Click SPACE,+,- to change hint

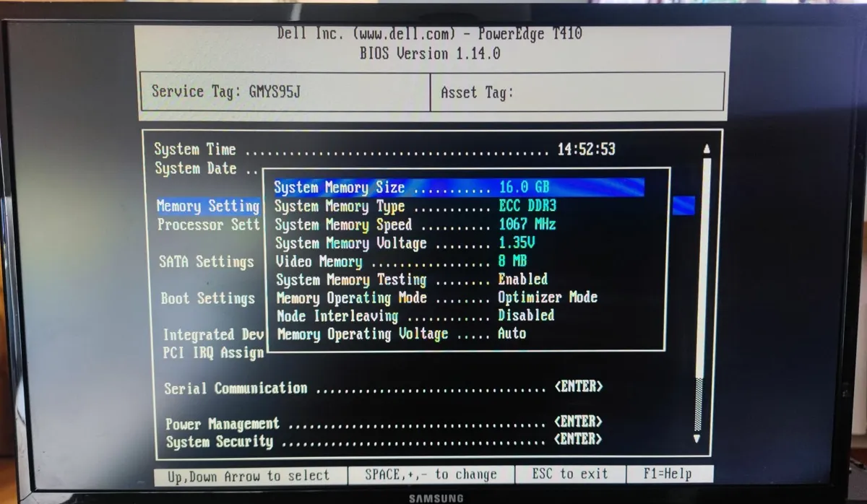coord(431,475)
